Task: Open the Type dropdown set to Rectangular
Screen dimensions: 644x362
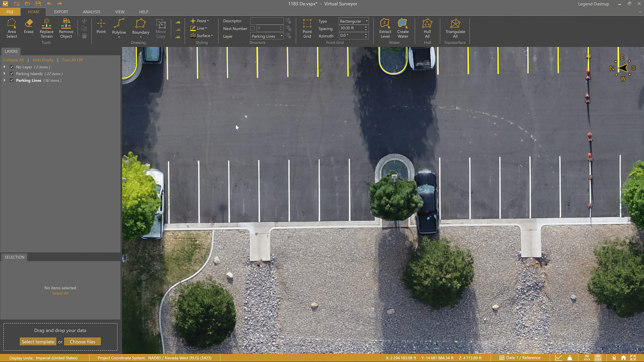Action: (354, 21)
